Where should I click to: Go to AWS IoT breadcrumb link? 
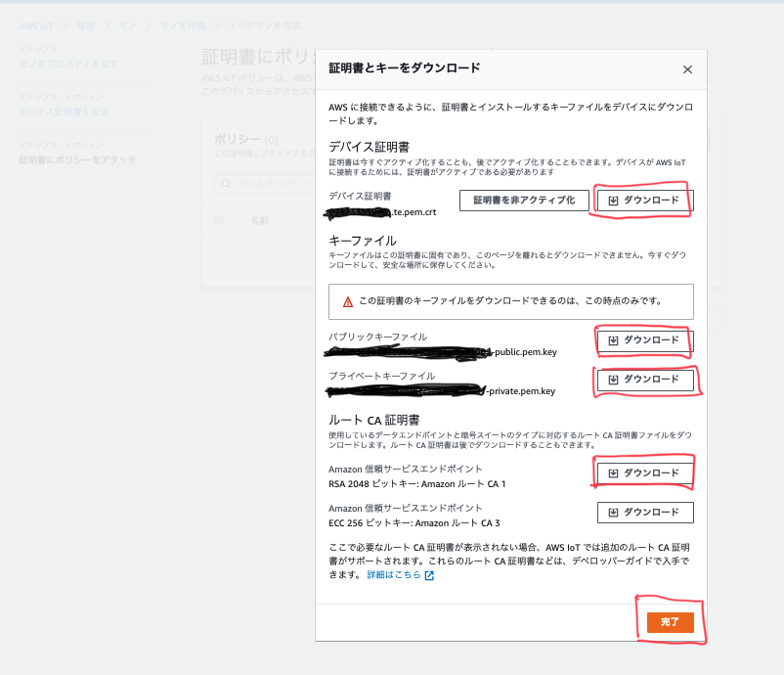(35, 26)
